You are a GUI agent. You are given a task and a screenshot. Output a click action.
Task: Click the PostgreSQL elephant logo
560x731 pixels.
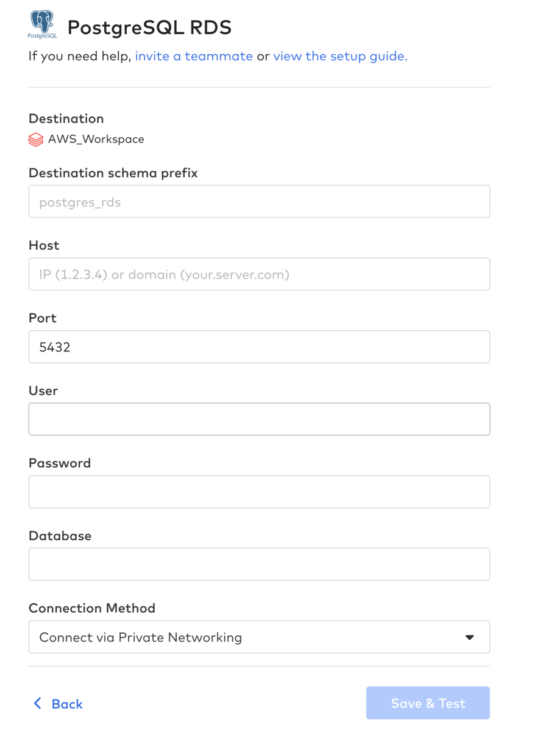click(x=42, y=24)
